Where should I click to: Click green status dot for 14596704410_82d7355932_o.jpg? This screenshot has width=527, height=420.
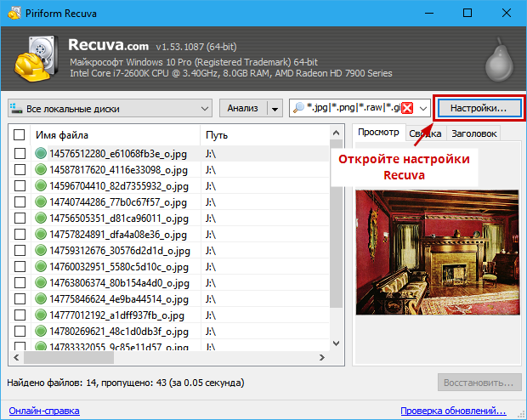(x=41, y=185)
